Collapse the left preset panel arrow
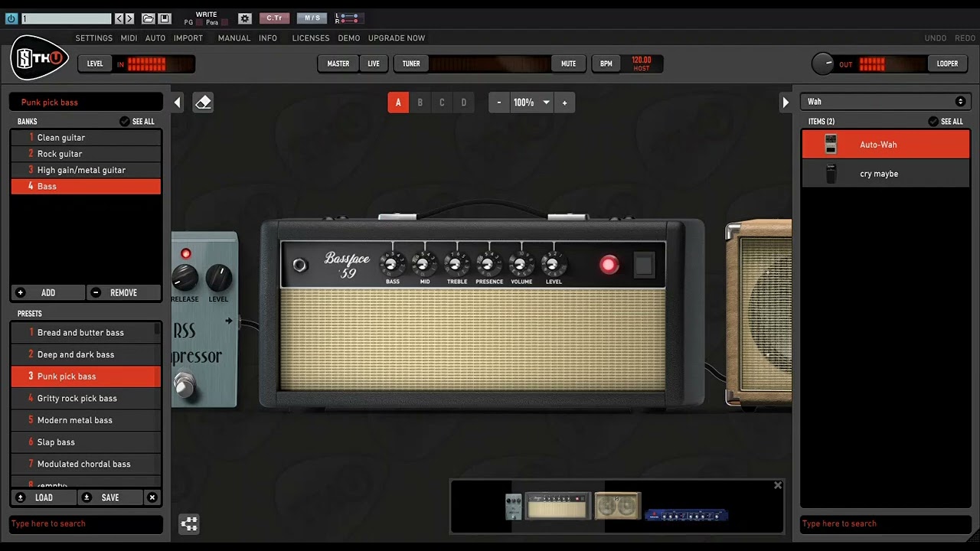 tap(178, 103)
